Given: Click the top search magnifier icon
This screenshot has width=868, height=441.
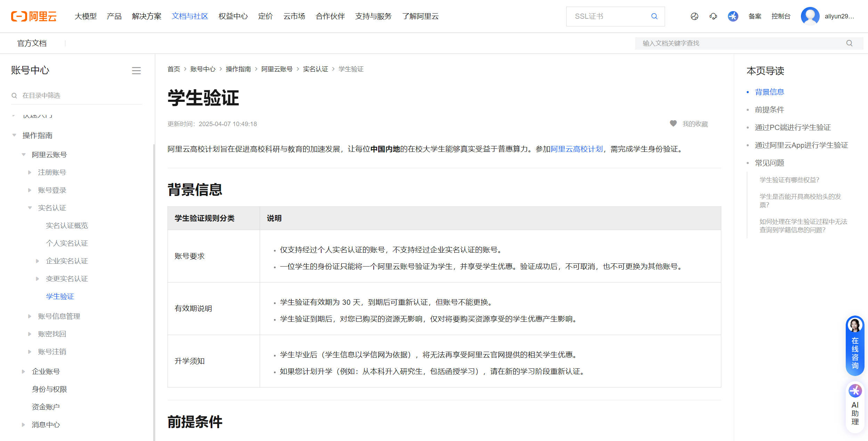Looking at the screenshot, I should tap(654, 16).
